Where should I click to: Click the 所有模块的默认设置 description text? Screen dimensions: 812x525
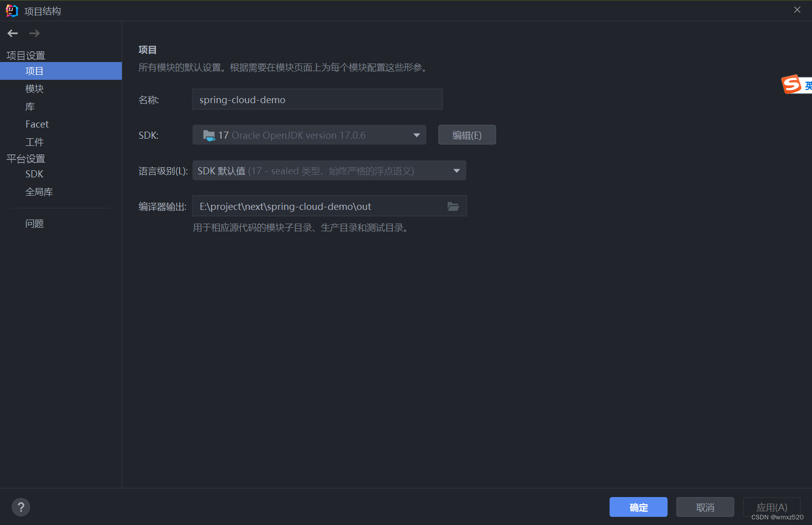pyautogui.click(x=284, y=68)
